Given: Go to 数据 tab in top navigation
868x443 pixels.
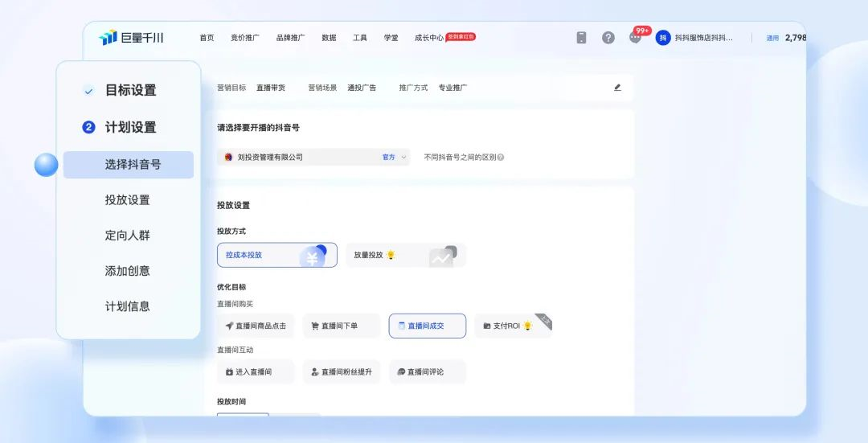Looking at the screenshot, I should tap(329, 38).
